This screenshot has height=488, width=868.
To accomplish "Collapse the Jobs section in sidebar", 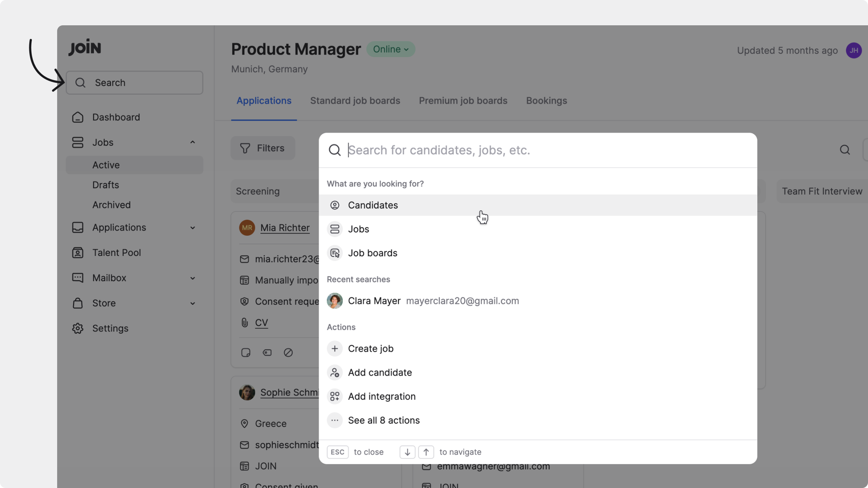I will click(193, 142).
